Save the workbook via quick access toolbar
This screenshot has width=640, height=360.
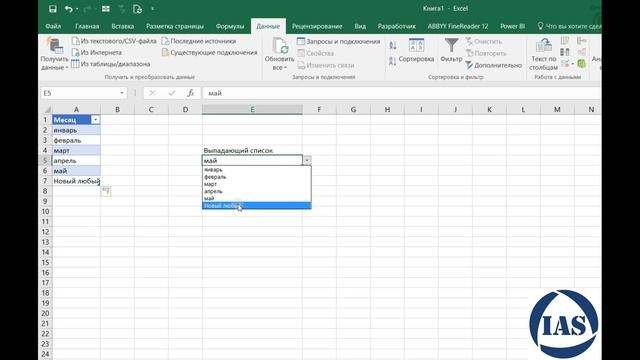tap(53, 9)
